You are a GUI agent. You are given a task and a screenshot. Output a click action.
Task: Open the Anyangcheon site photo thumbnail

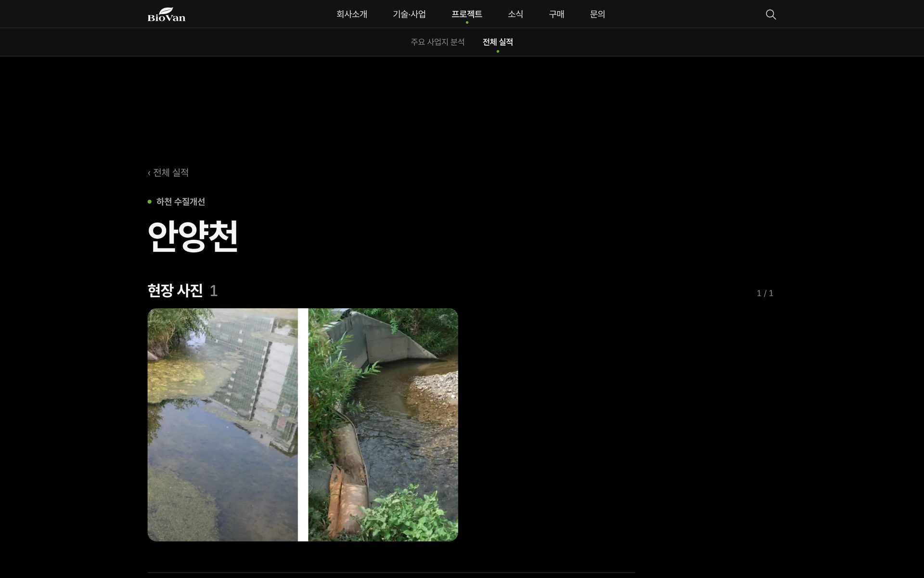coord(303,425)
